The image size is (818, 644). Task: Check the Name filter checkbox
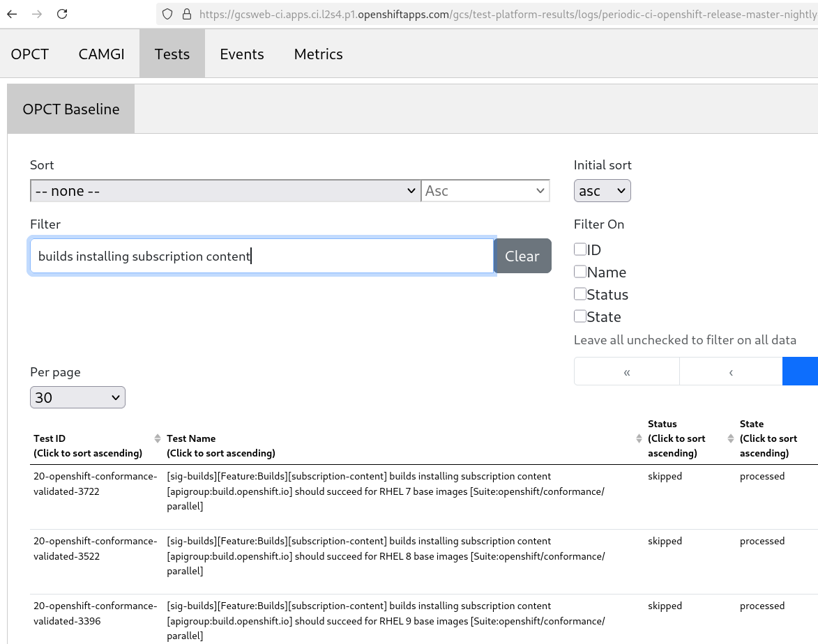(580, 272)
